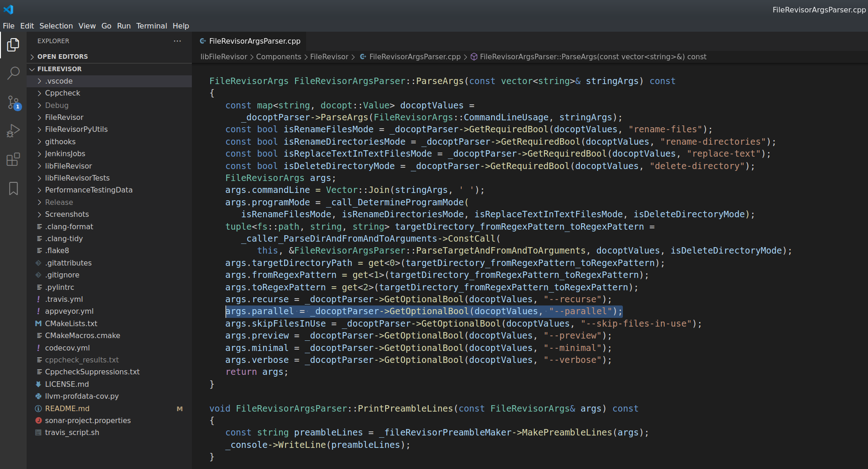Viewport: 868px width, 469px height.
Task: Open cppcheck_results.txt file
Action: pyautogui.click(x=109, y=360)
